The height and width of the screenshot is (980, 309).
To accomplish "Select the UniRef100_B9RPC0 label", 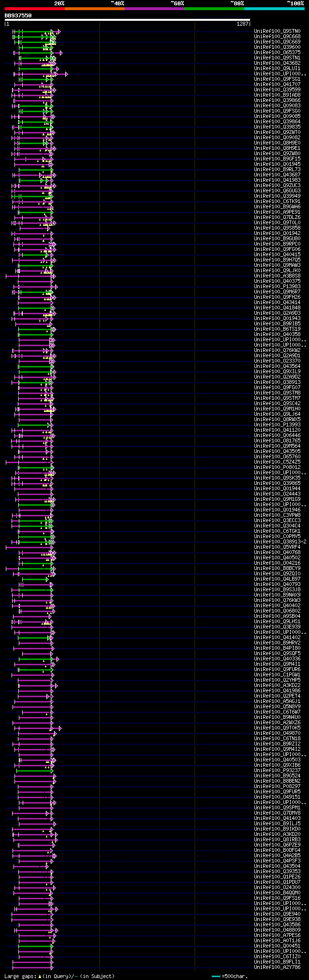I will (x=277, y=244).
